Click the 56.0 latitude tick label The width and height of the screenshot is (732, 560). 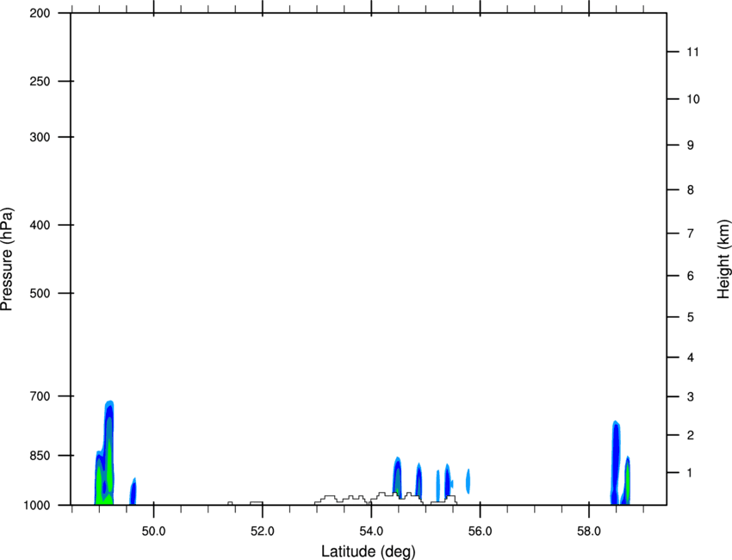tap(480, 532)
